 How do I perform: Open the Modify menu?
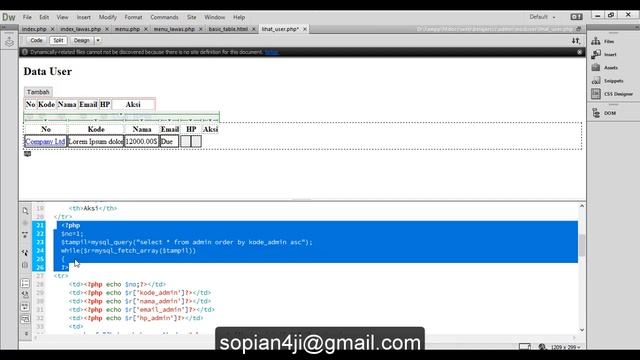108,17
